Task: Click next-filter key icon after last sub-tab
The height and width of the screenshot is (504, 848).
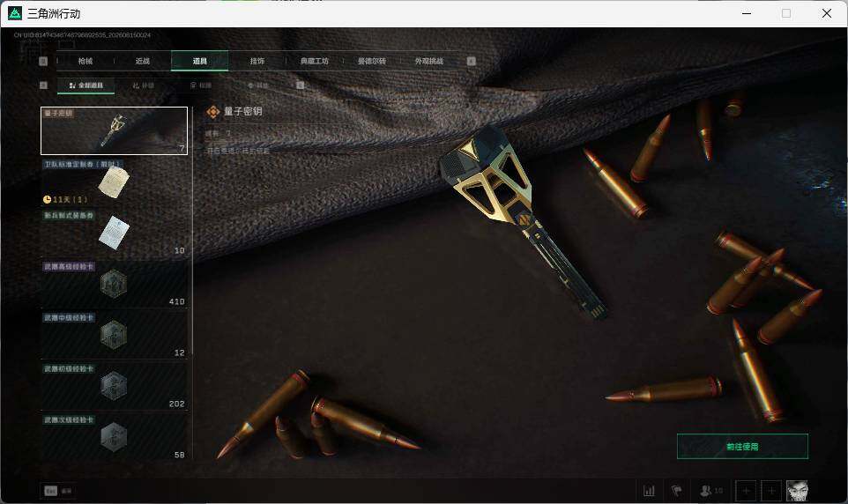Action: [301, 85]
